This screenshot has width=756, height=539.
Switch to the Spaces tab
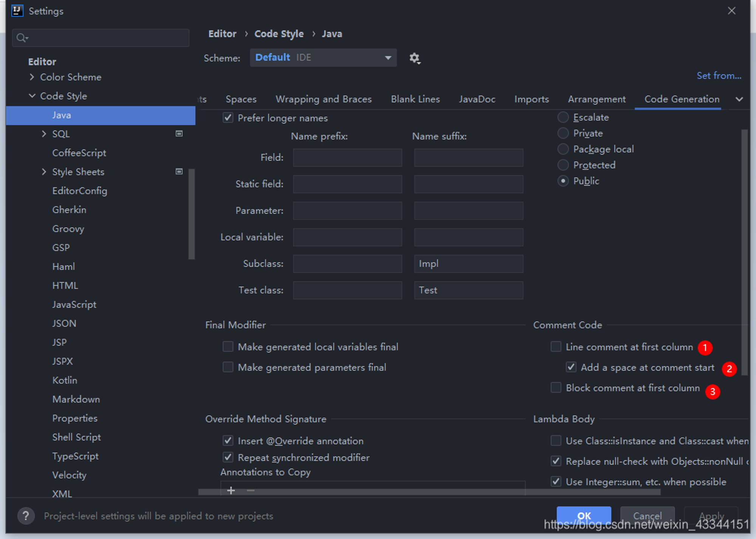(241, 99)
